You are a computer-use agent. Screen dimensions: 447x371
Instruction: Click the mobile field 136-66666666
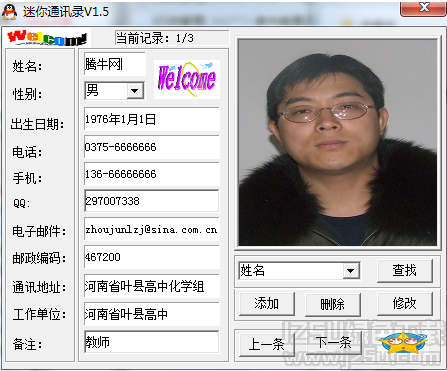point(152,174)
